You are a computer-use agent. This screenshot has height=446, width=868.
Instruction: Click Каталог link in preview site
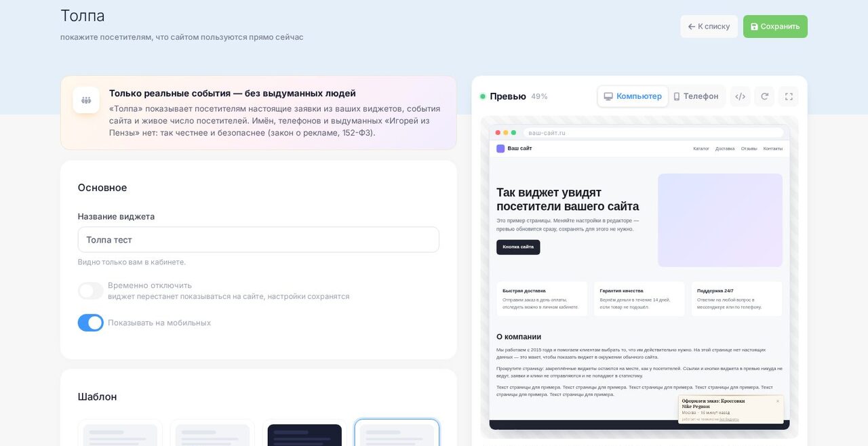pyautogui.click(x=701, y=148)
